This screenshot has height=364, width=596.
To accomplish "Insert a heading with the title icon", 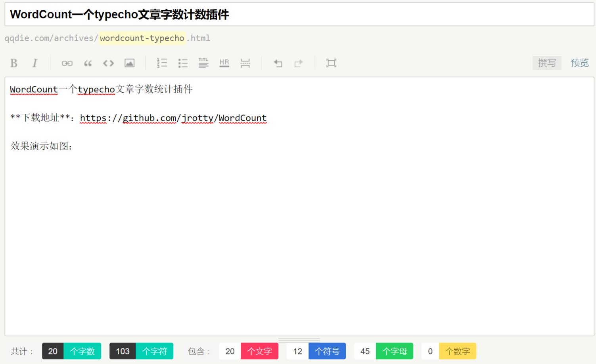I will point(203,63).
